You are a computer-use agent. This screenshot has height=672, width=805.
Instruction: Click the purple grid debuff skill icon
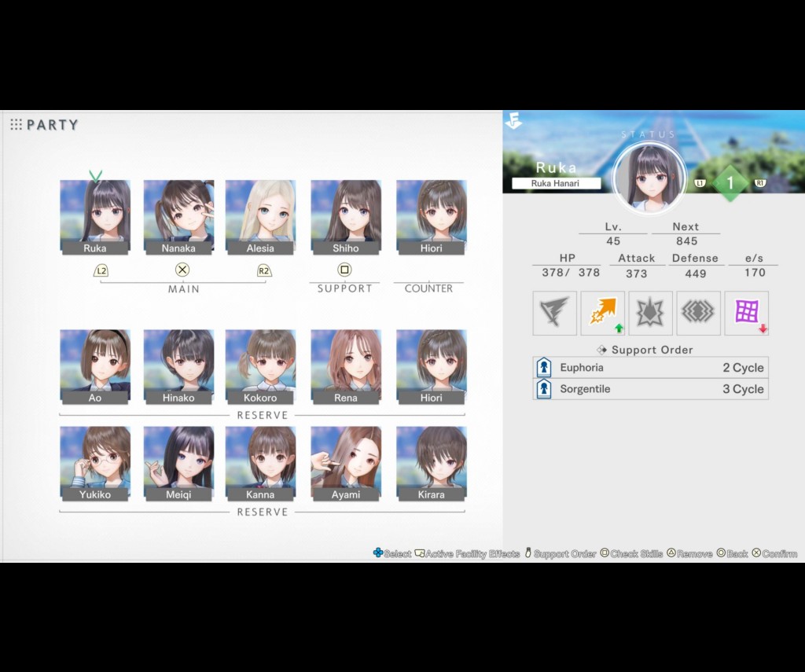coord(747,313)
